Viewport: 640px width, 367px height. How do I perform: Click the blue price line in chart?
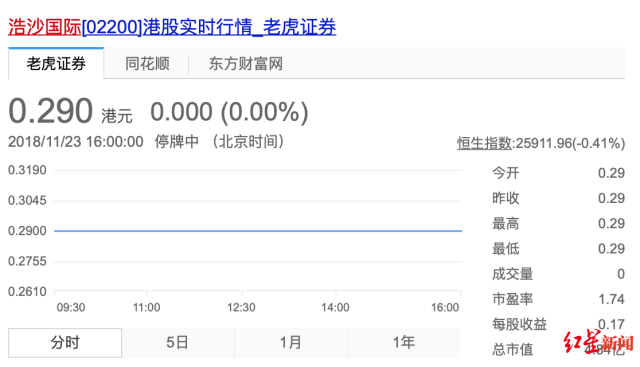click(258, 231)
